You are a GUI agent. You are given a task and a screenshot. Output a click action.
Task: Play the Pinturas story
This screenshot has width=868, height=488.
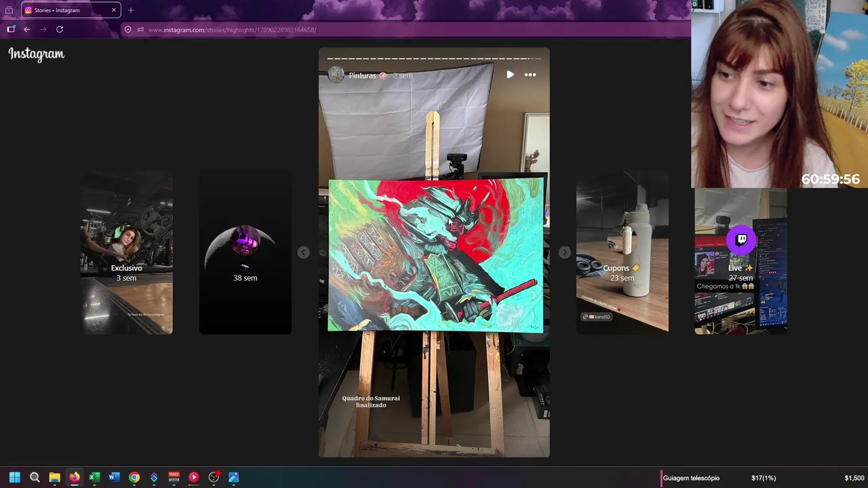click(x=510, y=75)
